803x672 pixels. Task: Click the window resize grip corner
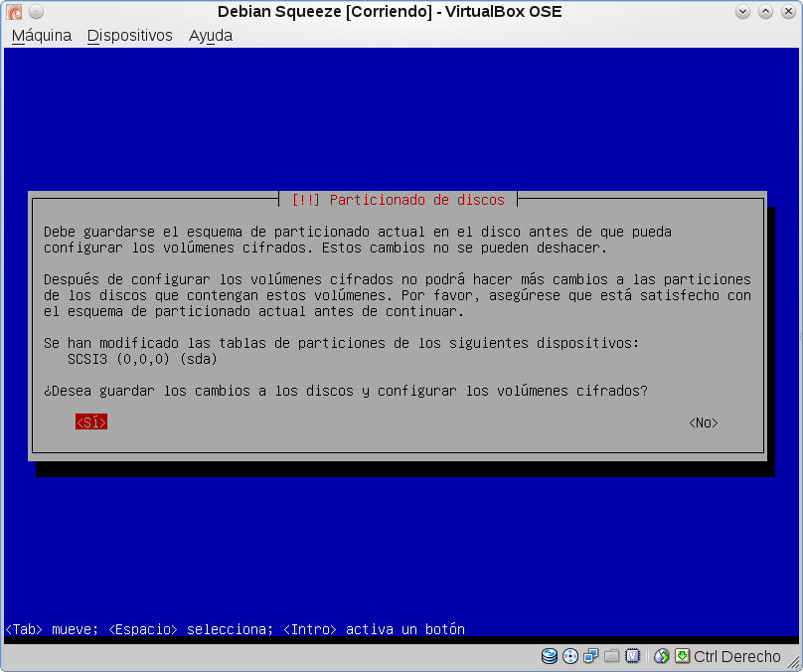click(793, 662)
